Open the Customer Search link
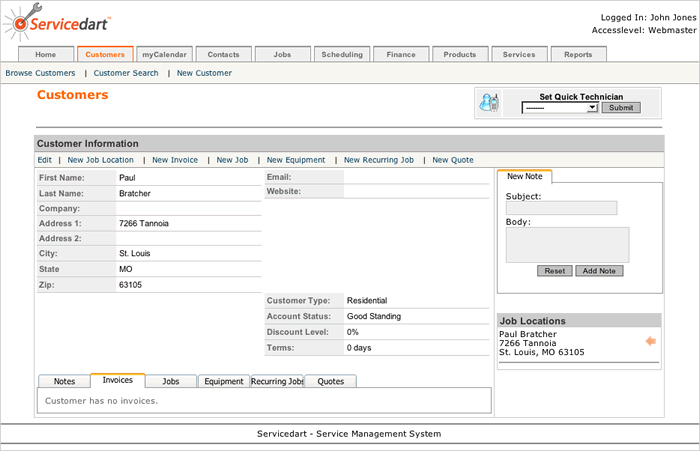This screenshot has width=700, height=451. point(126,73)
